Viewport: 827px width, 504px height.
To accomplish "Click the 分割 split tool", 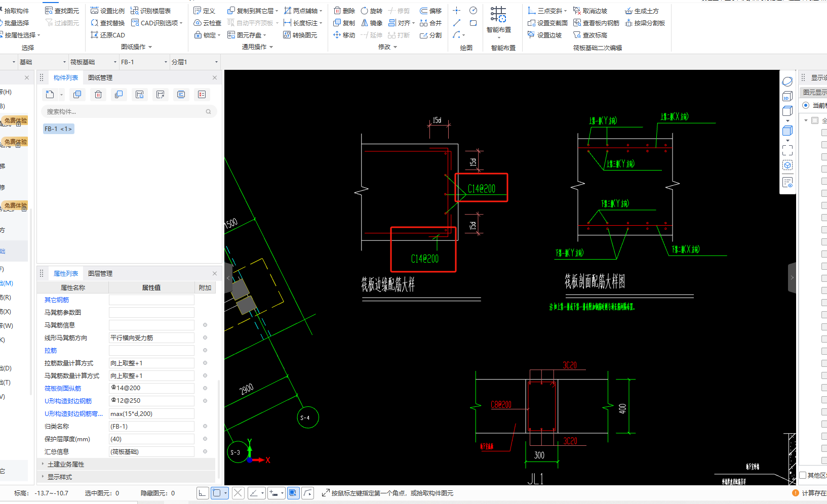I will [430, 35].
